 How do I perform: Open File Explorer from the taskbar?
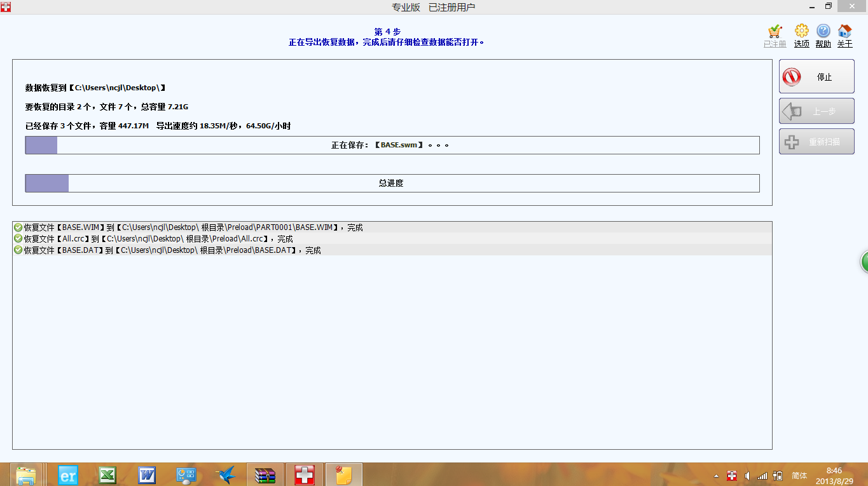pos(26,475)
